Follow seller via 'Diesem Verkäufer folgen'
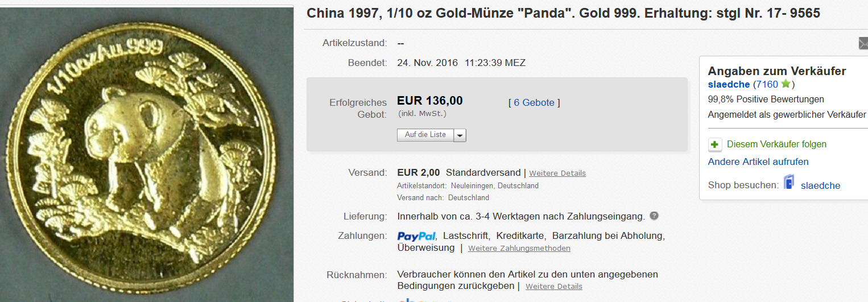 click(x=776, y=144)
